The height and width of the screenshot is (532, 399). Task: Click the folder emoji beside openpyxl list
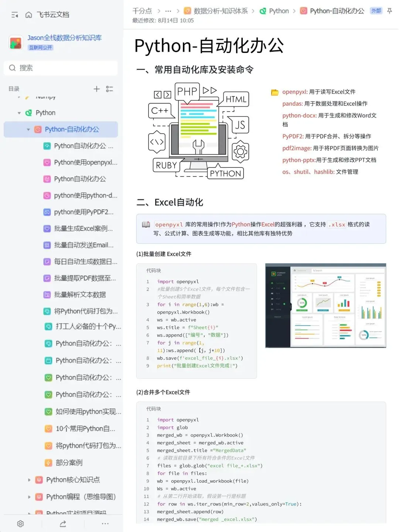[x=275, y=92]
